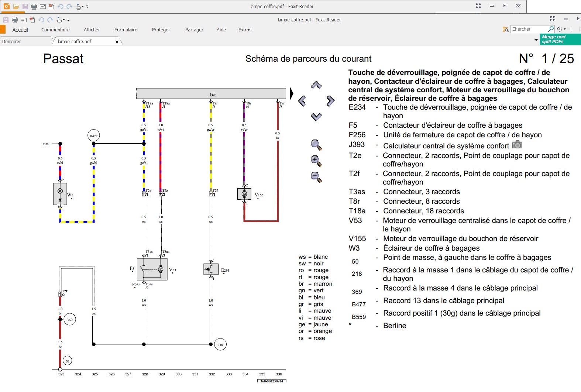This screenshot has height=392, width=581.
Task: Toggle full screen mode in the rear window
Action: point(478,6)
